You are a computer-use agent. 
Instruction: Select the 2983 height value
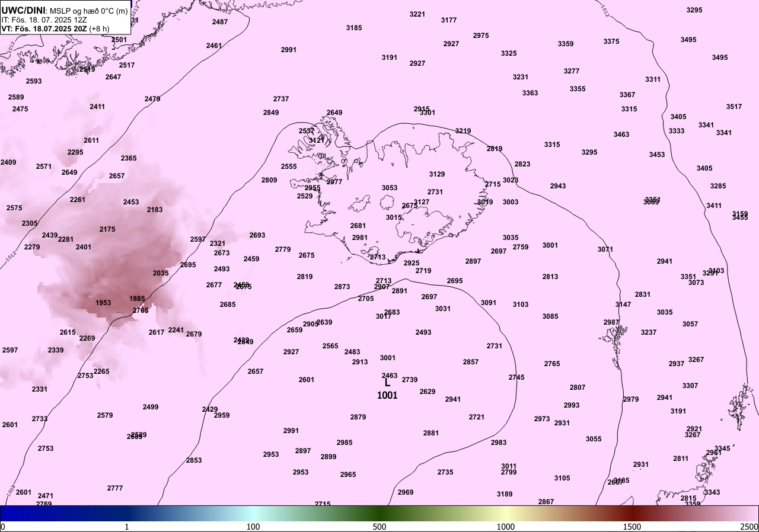(x=499, y=443)
